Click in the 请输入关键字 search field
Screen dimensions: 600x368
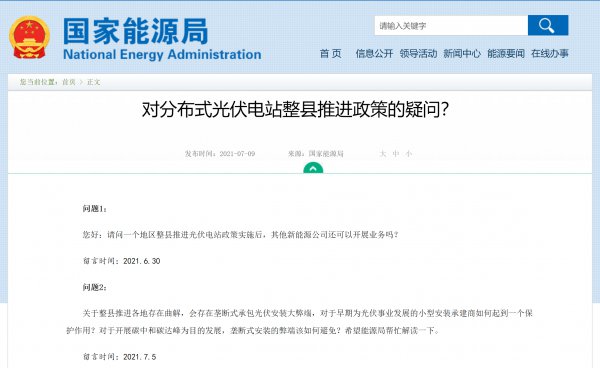[x=451, y=26]
